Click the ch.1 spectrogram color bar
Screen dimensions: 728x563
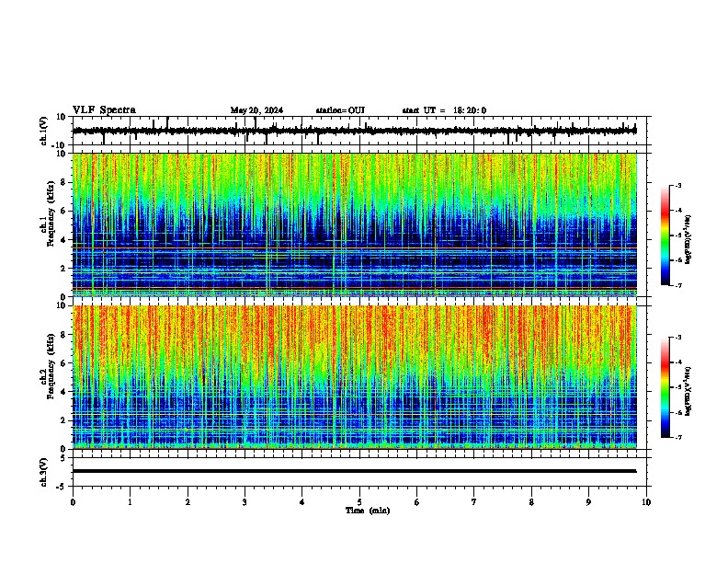click(x=665, y=236)
